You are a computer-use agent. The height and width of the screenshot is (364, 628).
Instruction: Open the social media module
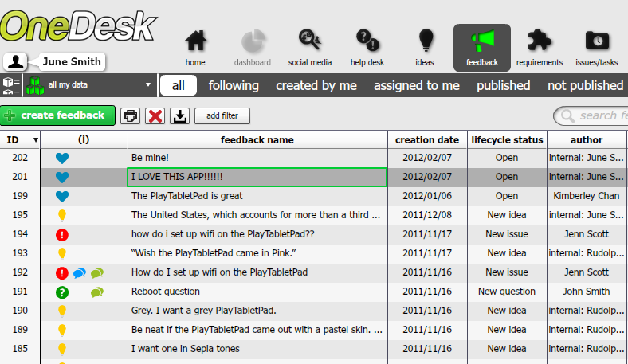tap(309, 46)
